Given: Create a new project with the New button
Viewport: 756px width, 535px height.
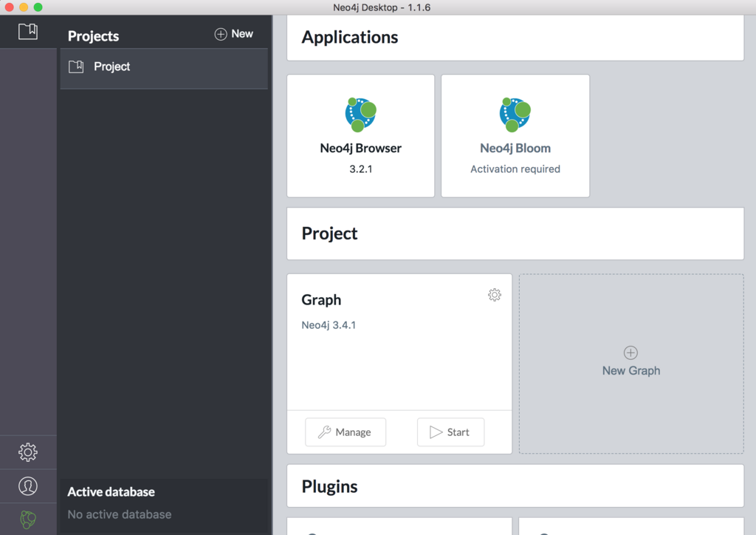Looking at the screenshot, I should coord(234,34).
